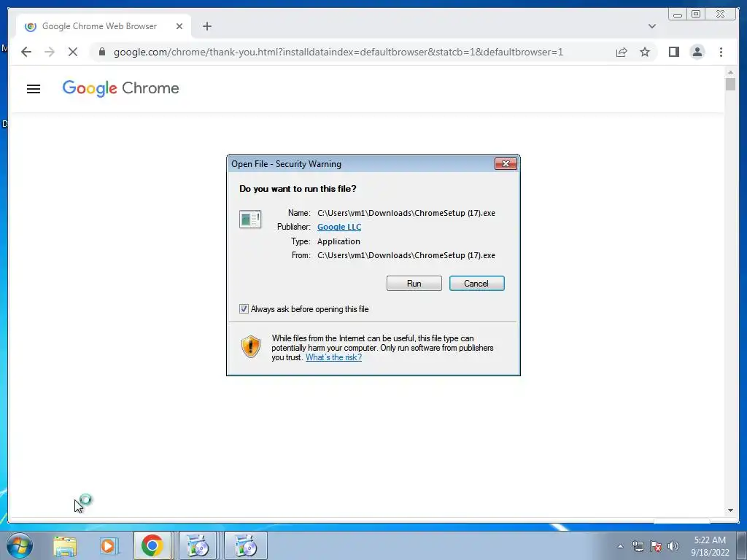Open the hamburger menu on Google Chrome page
Image resolution: width=747 pixels, height=560 pixels.
(x=34, y=88)
